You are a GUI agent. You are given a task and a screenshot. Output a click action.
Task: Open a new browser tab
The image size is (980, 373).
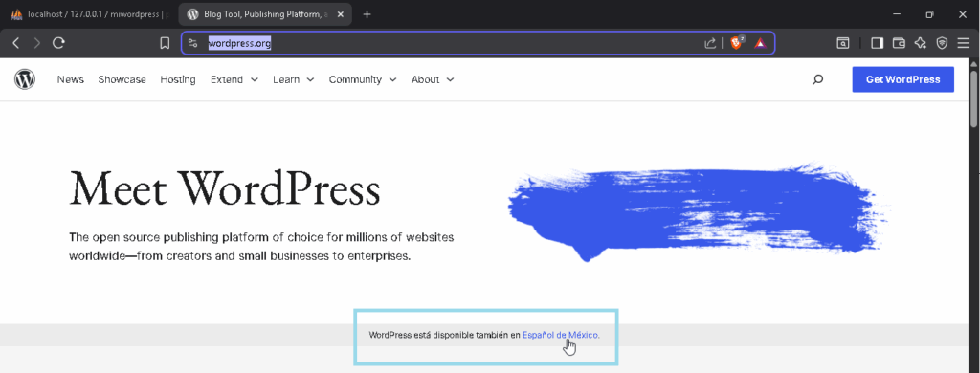(x=367, y=14)
